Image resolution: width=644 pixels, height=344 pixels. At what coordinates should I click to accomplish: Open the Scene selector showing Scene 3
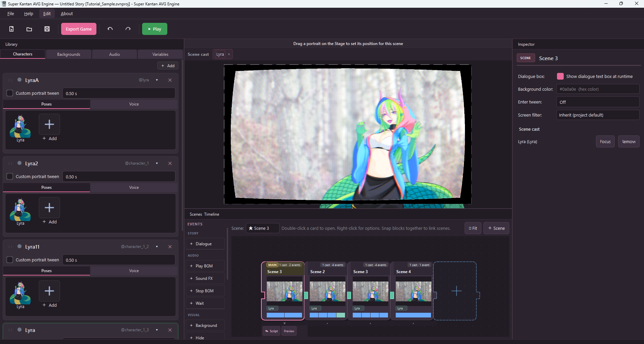click(262, 228)
